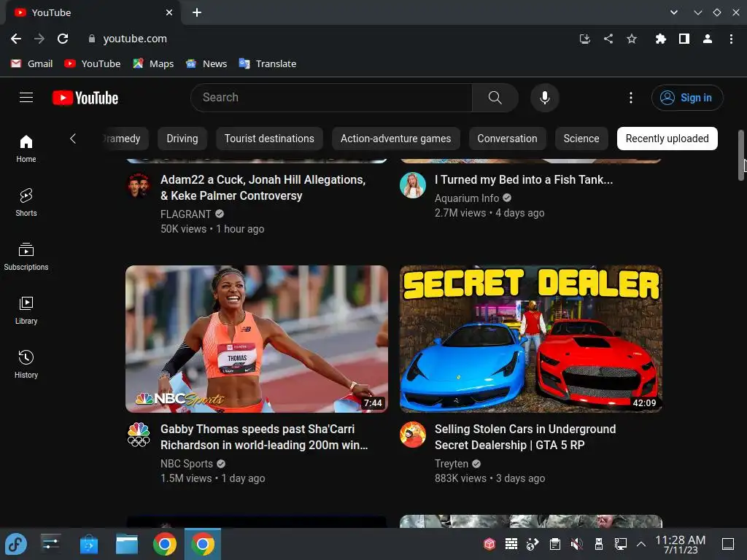Open YouTube settings three-dot menu
This screenshot has width=747, height=560.
coord(631,98)
